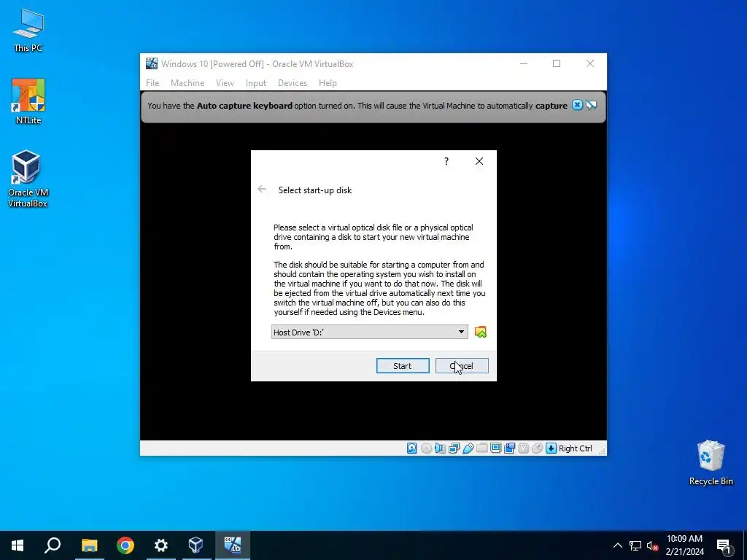This screenshot has width=747, height=560.
Task: Open Settings from the taskbar
Action: (x=161, y=545)
